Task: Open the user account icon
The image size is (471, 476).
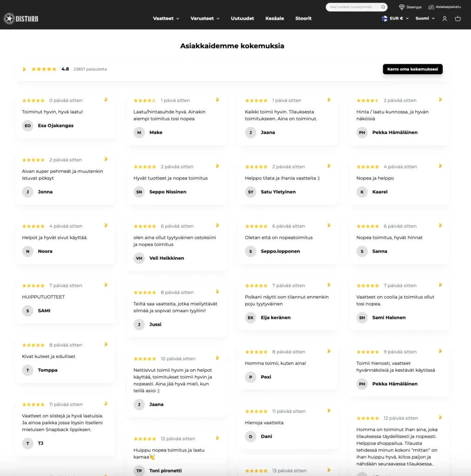Action: coord(444,19)
